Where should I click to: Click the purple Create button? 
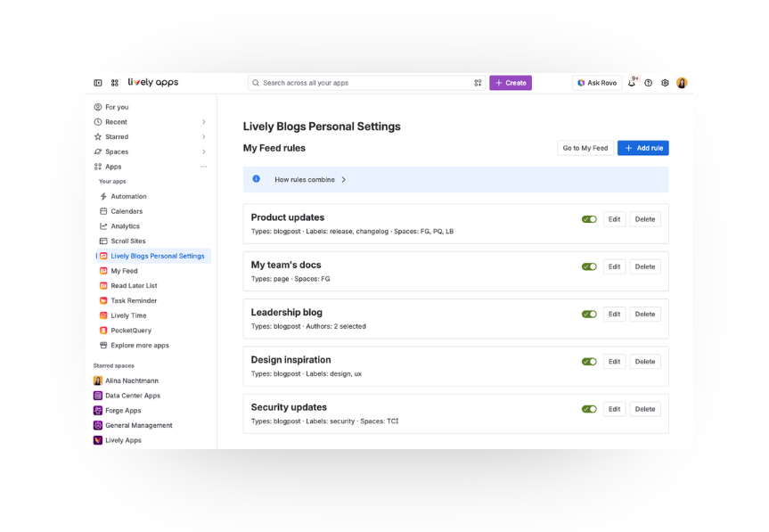511,83
